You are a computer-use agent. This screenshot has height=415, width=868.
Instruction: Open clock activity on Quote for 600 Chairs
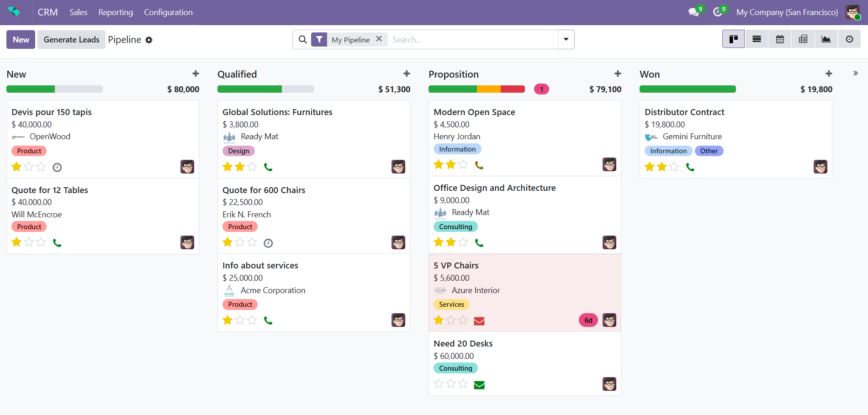click(x=268, y=243)
